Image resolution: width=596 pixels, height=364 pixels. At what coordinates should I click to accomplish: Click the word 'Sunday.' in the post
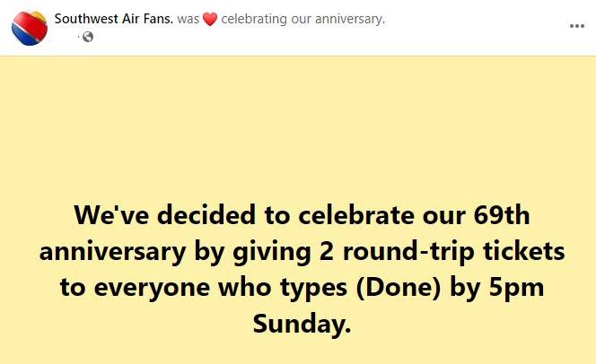(302, 324)
